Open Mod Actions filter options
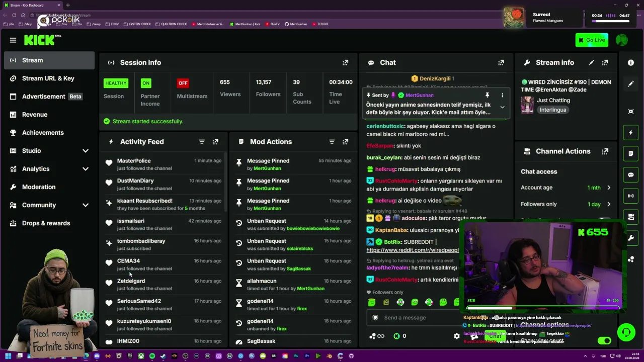The width and height of the screenshot is (644, 362). [x=332, y=142]
